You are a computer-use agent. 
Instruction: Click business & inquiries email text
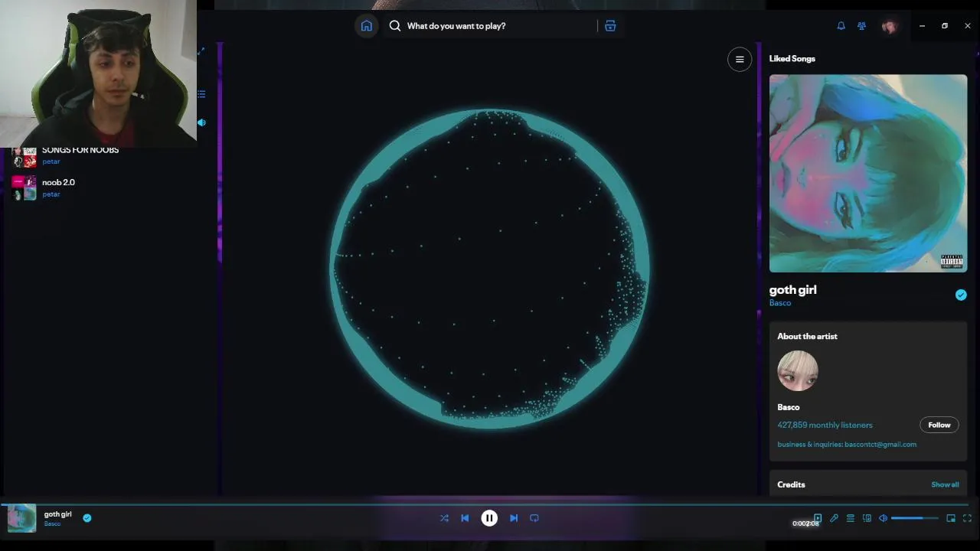(x=847, y=445)
